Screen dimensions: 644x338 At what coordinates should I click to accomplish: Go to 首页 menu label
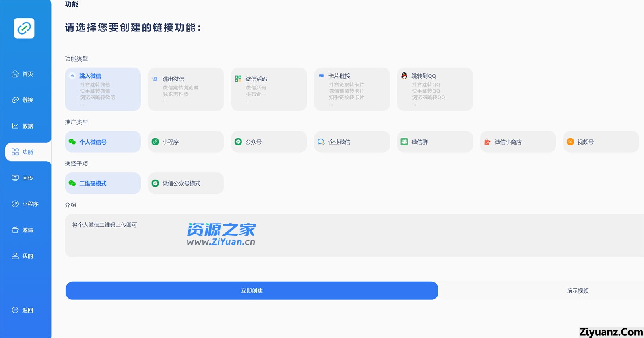click(x=28, y=74)
